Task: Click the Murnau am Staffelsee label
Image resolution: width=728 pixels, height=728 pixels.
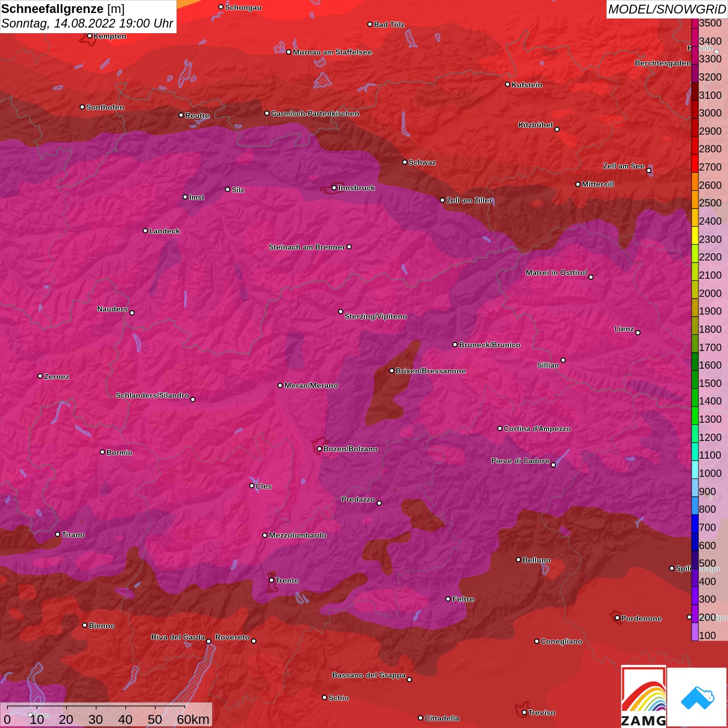Action: pos(332,52)
